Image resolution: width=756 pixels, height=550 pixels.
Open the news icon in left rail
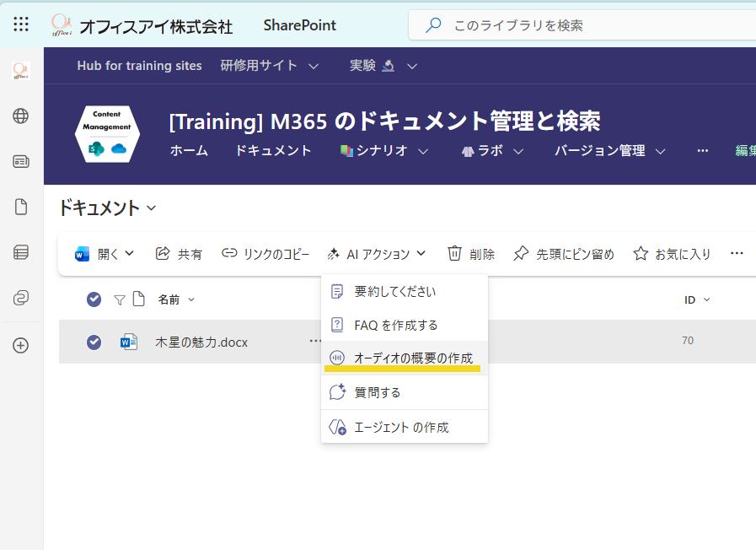(21, 162)
